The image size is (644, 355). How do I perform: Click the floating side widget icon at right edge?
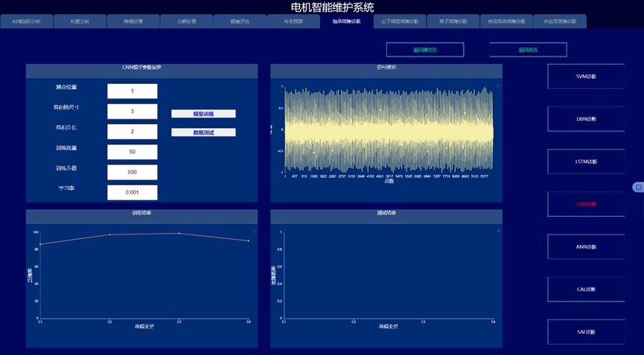[637, 187]
